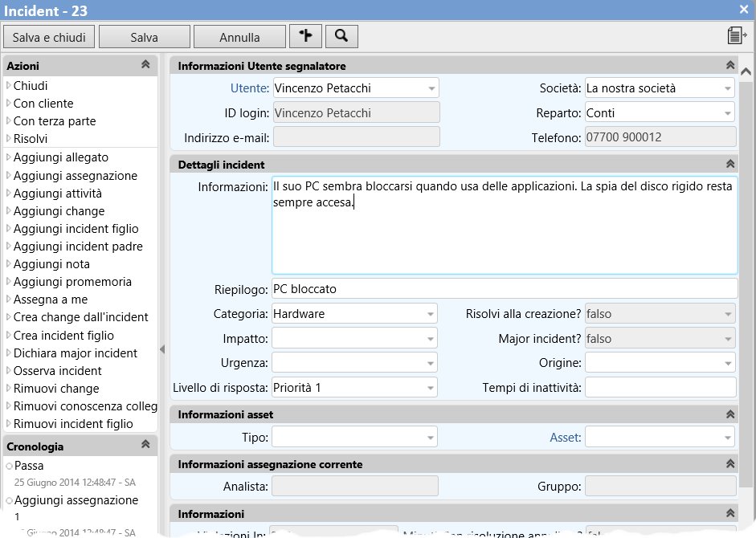This screenshot has height=538, width=756.
Task: Select the Chiudi action
Action: [x=31, y=86]
